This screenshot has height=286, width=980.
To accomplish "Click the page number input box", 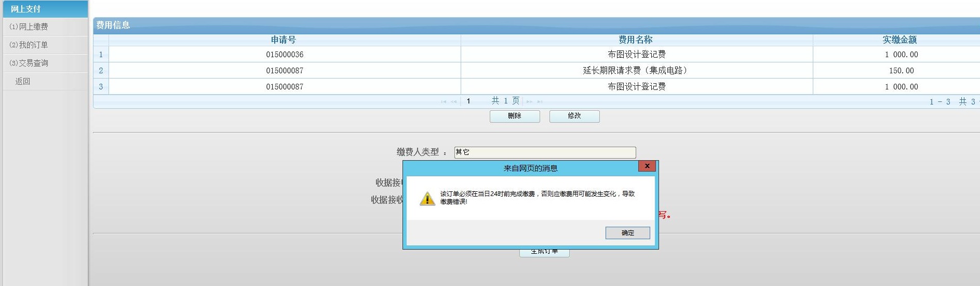I will click(474, 101).
